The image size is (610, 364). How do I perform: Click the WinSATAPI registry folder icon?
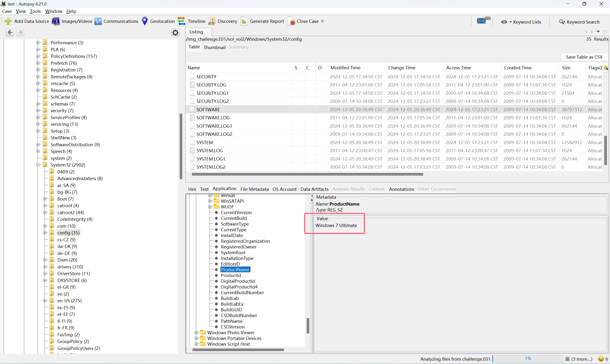click(x=216, y=201)
